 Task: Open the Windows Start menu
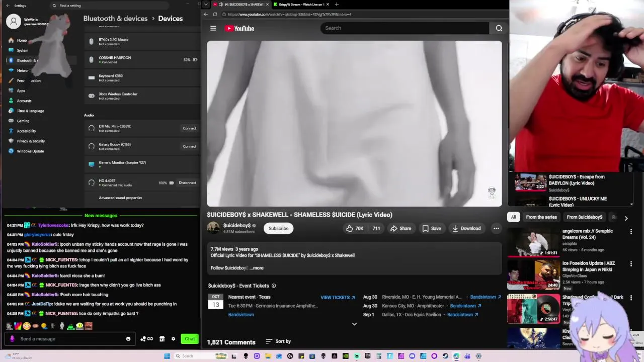pos(167,356)
